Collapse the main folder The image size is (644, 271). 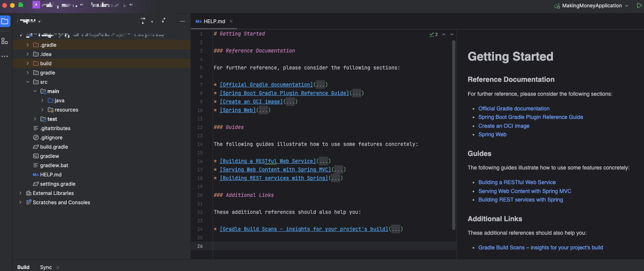point(35,91)
